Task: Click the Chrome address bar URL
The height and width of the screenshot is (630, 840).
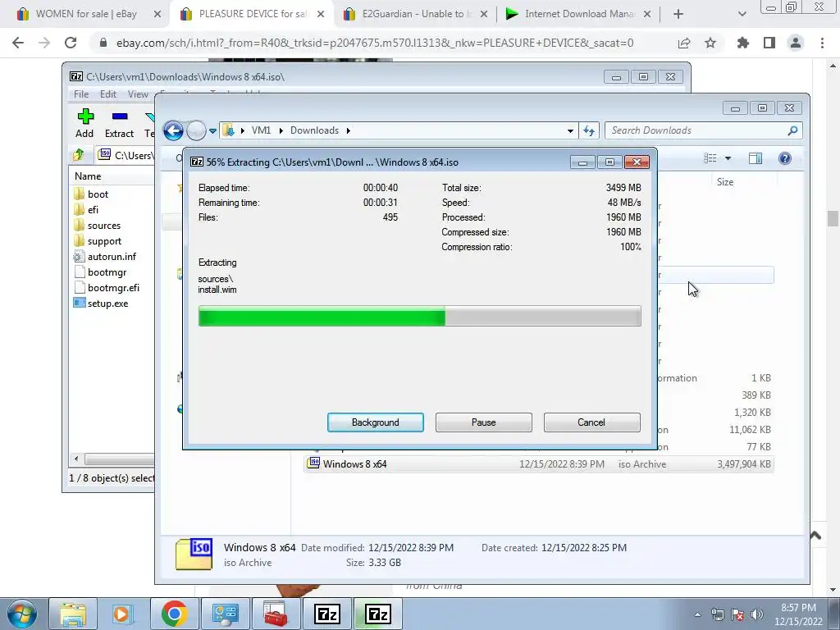Action: click(374, 43)
